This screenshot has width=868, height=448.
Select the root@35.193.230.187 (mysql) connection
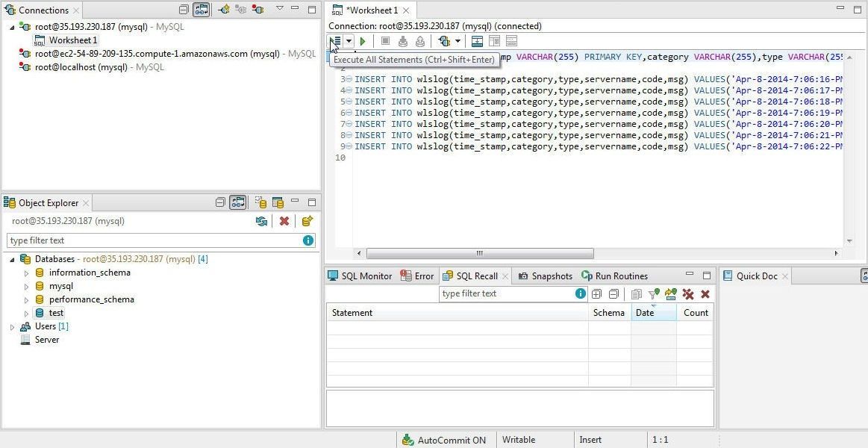click(x=91, y=27)
